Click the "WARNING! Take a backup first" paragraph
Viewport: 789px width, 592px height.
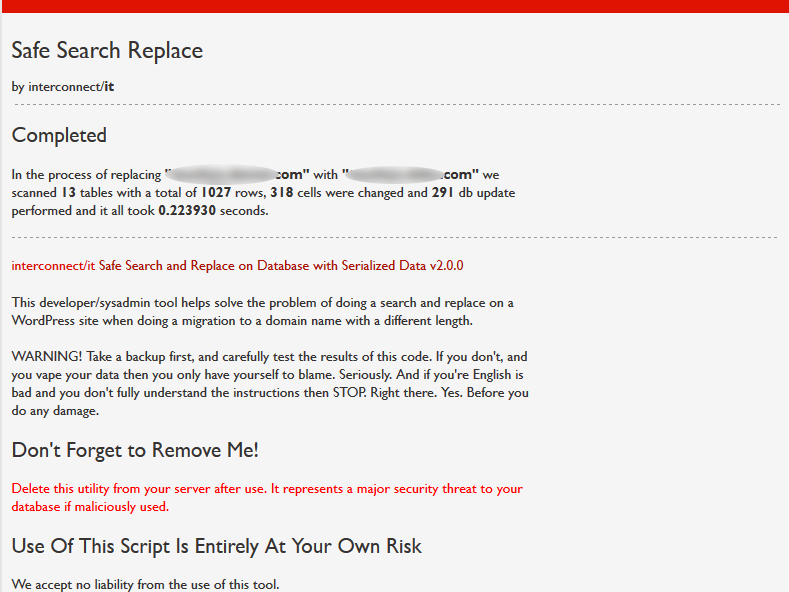(270, 383)
